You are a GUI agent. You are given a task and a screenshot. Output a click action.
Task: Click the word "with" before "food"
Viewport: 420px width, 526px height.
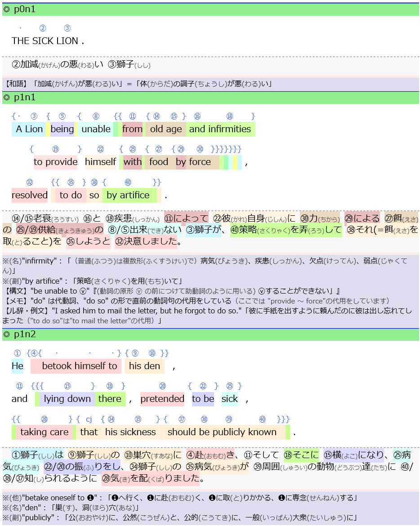pos(133,162)
